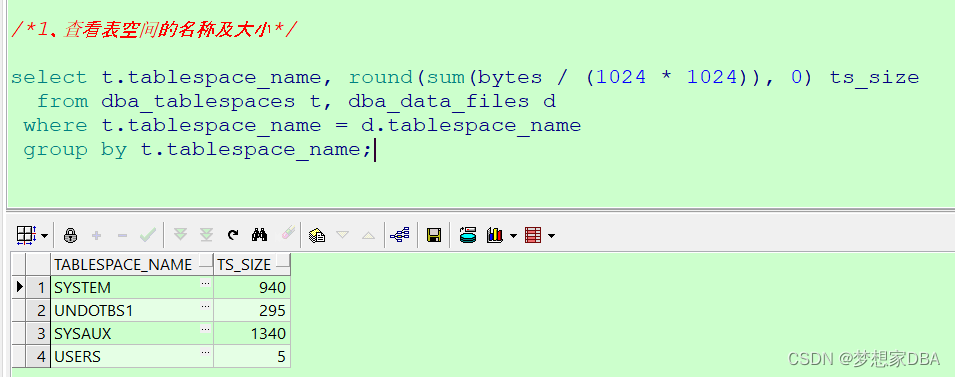Open ellipsis button in USERS cell
The height and width of the screenshot is (377, 955).
(x=206, y=353)
